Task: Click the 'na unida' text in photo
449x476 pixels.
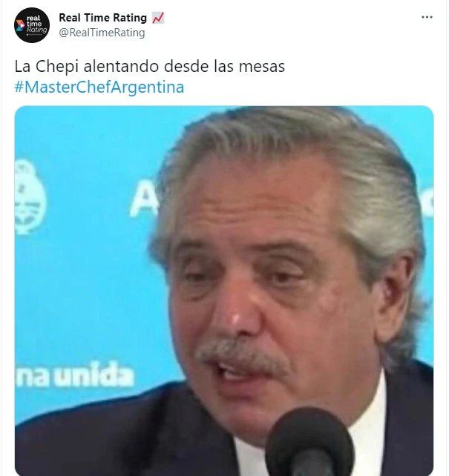Action: pos(75,375)
